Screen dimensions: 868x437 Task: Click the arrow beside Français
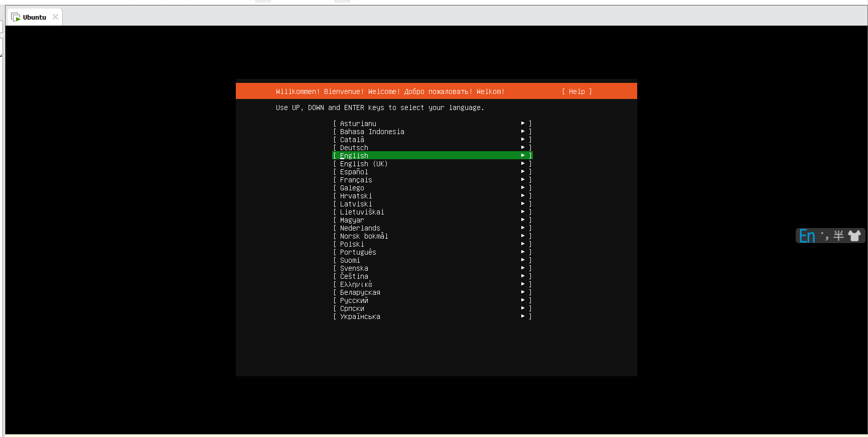tap(523, 179)
